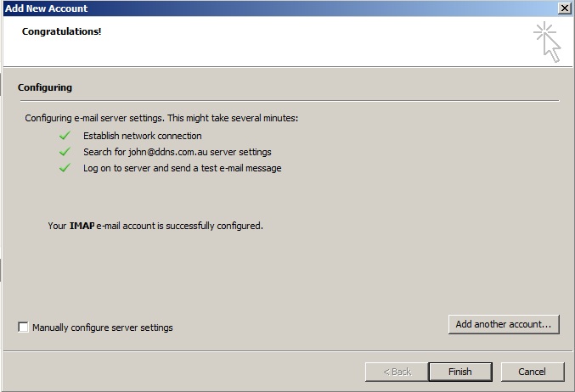The width and height of the screenshot is (575, 392).
Task: Click the cursor starburst icon in the header
Action: [547, 42]
